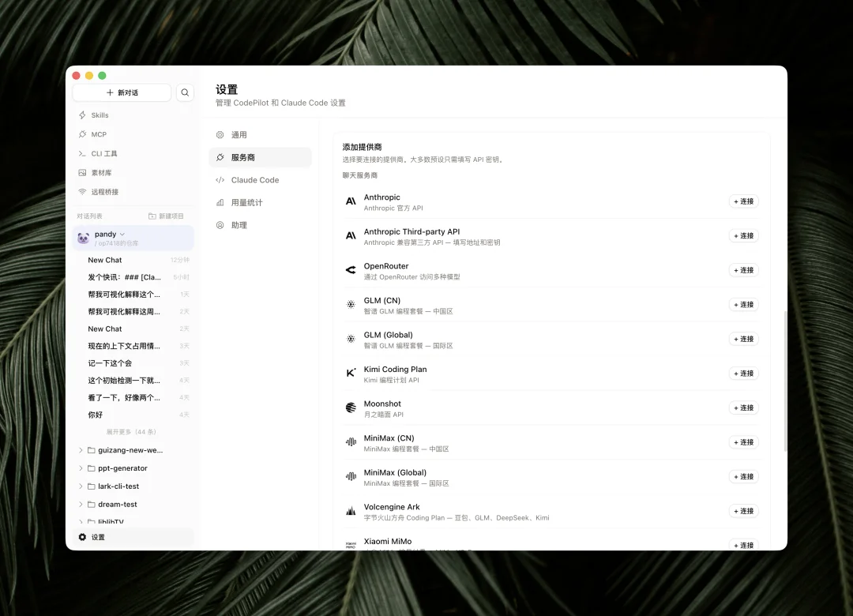The image size is (853, 616).
Task: Click the search magnifier icon
Action: tap(185, 92)
